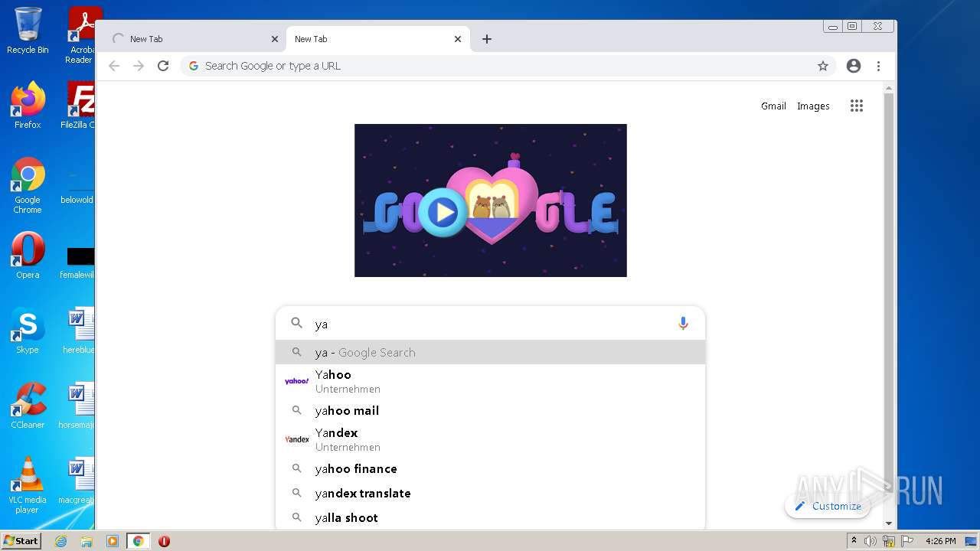
Task: Select 'yandex translate' suggestion
Action: click(x=490, y=493)
